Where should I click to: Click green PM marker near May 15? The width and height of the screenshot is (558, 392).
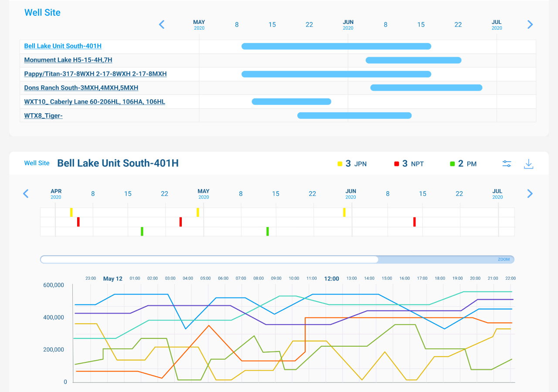[x=268, y=231]
